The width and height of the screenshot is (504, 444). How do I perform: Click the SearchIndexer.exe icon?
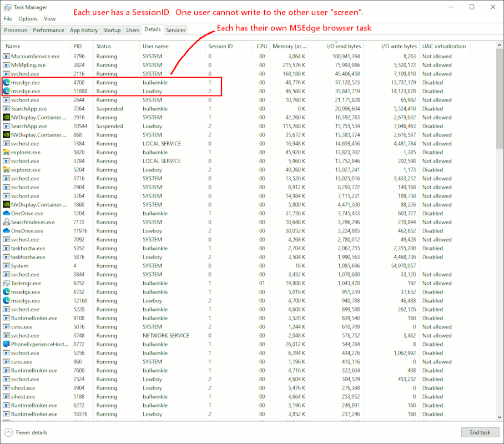(6, 222)
